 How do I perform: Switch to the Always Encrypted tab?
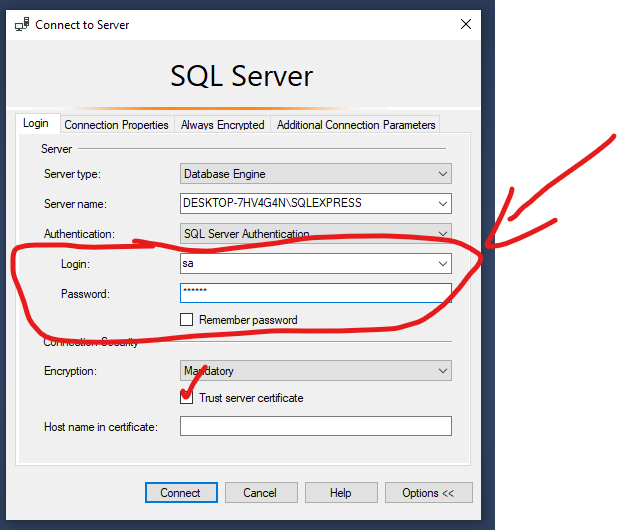[222, 125]
